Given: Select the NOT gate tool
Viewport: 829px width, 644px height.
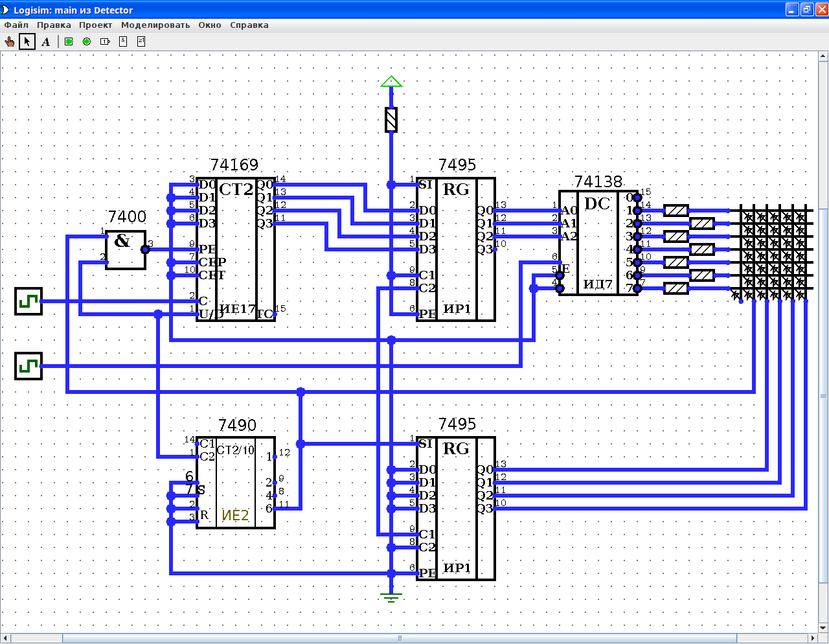Looking at the screenshot, I should 105,41.
